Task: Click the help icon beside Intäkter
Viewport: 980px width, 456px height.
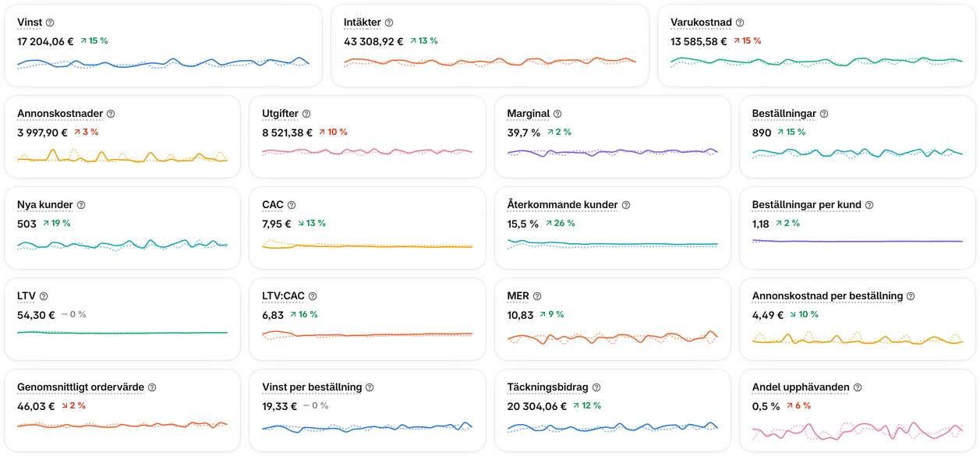Action: [x=389, y=23]
